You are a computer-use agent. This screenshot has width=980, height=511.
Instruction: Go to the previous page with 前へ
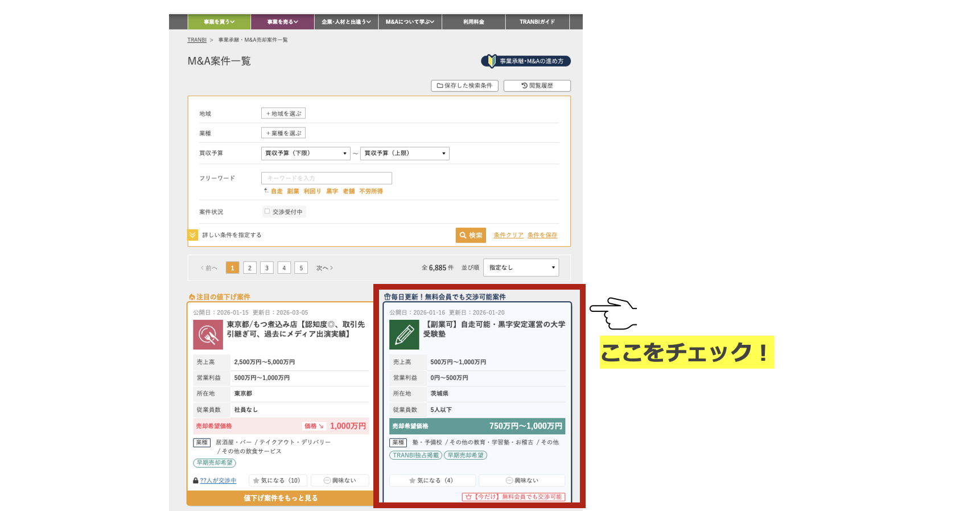(x=209, y=268)
